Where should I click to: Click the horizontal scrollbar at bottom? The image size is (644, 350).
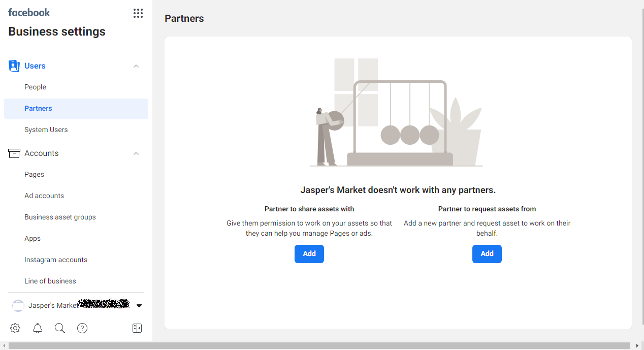[x=319, y=345]
